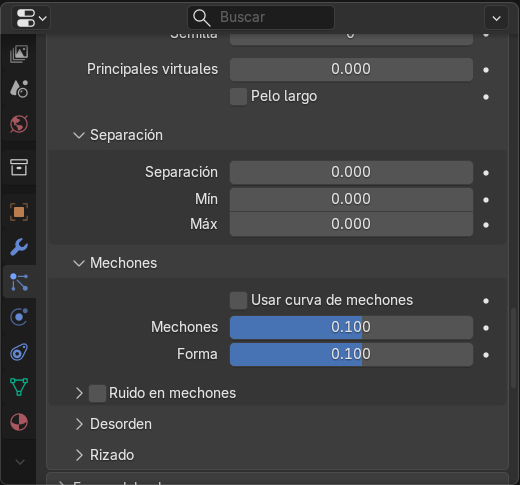Click the Mechones slider at 0.100
Image resolution: width=520 pixels, height=485 pixels.
click(351, 328)
